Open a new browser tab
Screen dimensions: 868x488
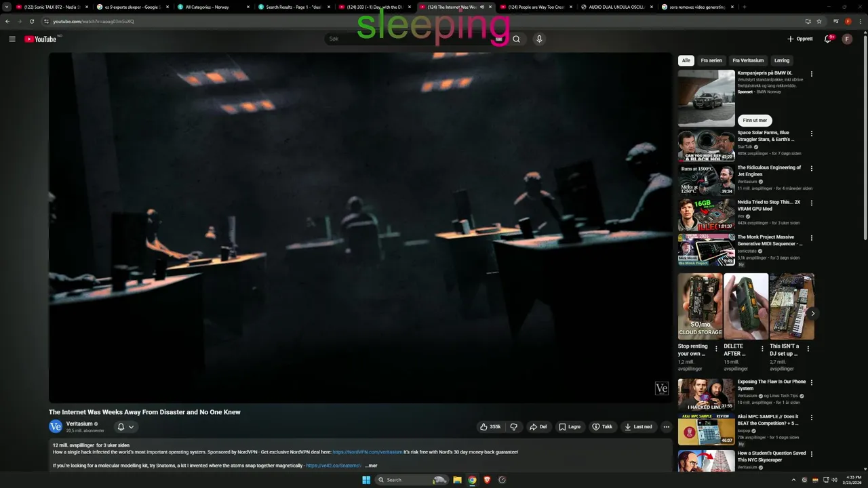(x=744, y=7)
